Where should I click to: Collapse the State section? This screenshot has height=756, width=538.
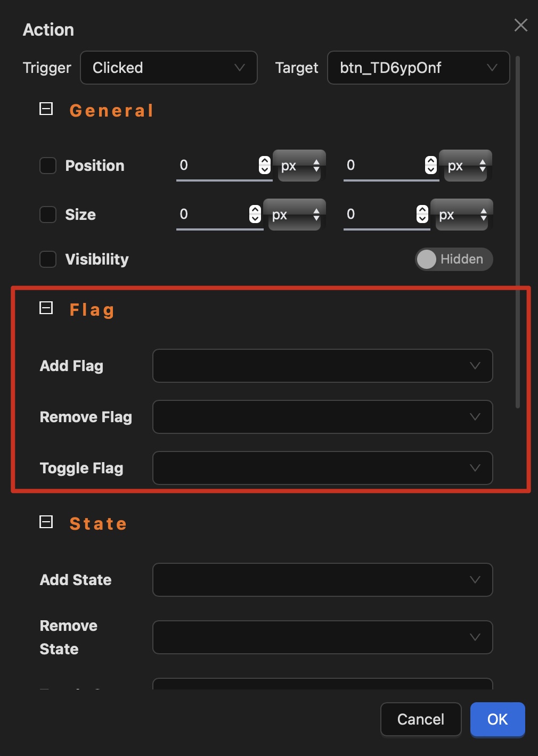tap(46, 522)
